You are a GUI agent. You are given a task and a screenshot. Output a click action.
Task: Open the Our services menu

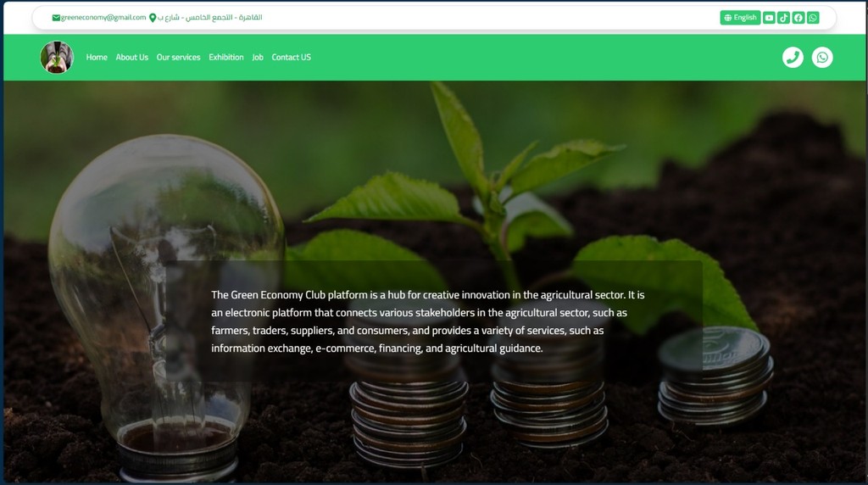coord(178,57)
